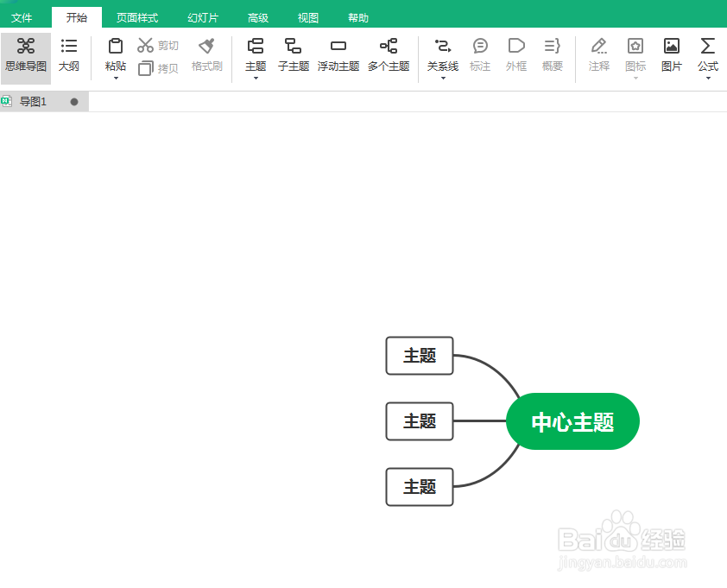This screenshot has width=727, height=588.
Task: Open the 帮助 tab
Action: tap(358, 17)
